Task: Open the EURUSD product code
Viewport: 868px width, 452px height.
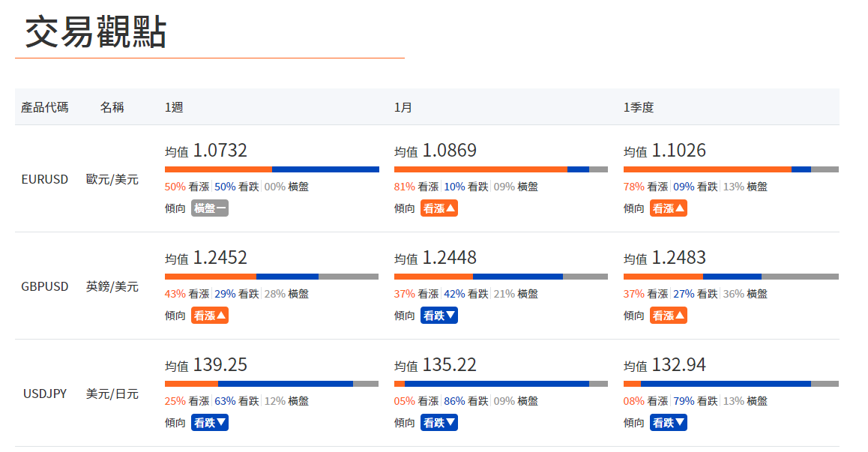Action: click(x=45, y=179)
